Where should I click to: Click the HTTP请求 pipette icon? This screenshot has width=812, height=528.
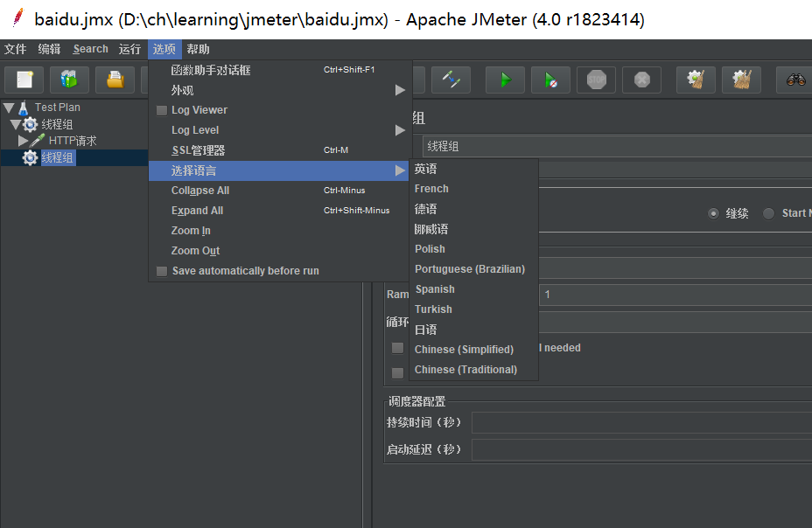38,140
